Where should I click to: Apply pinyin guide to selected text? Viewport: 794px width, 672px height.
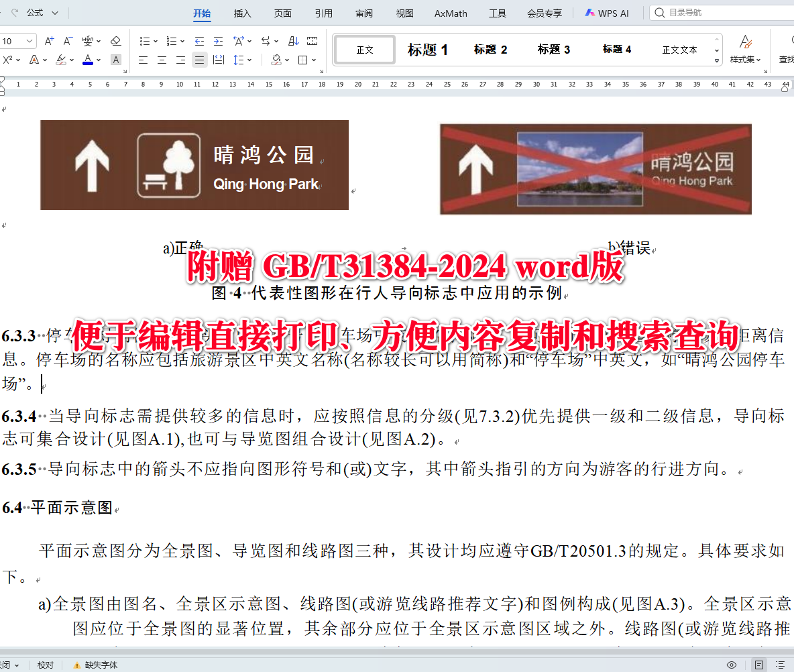coord(88,40)
